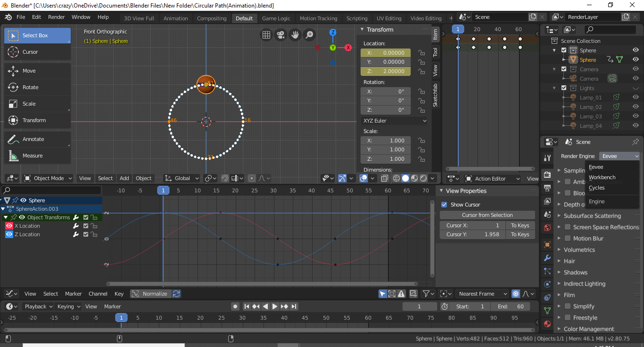Screen dimensions: 644x347
Task: Click the play animation button
Action: pyautogui.click(x=275, y=306)
